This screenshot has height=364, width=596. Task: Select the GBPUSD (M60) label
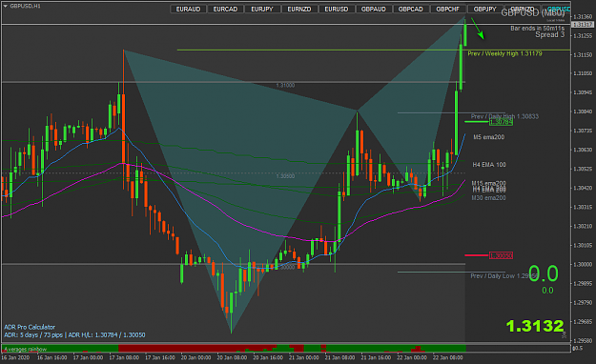coord(532,13)
